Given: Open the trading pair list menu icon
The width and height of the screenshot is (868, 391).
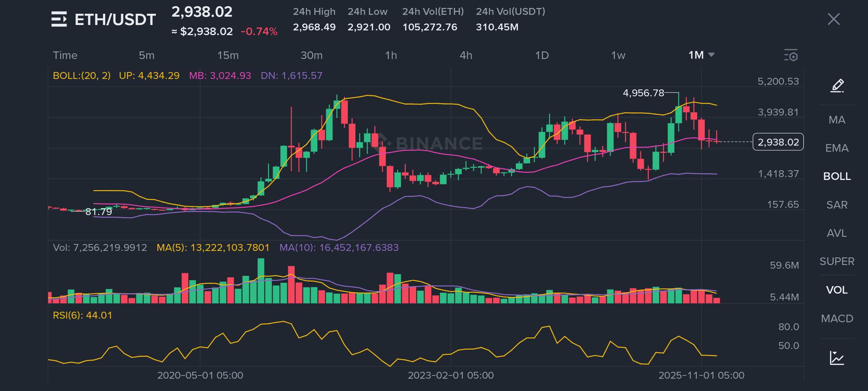Looking at the screenshot, I should click(59, 19).
